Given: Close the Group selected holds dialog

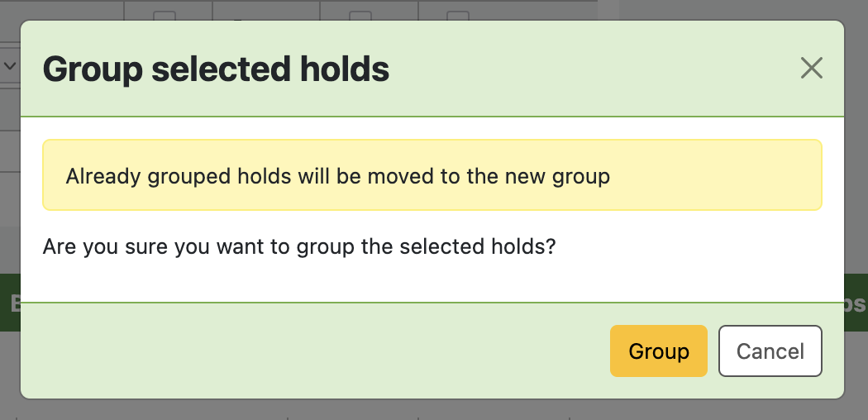Looking at the screenshot, I should coord(812,69).
